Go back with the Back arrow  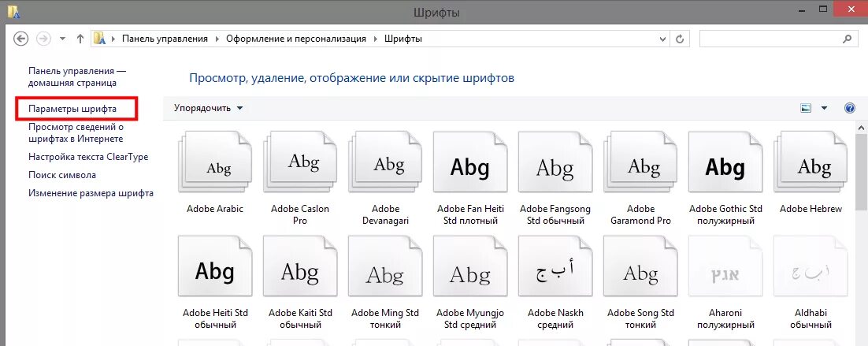click(20, 39)
